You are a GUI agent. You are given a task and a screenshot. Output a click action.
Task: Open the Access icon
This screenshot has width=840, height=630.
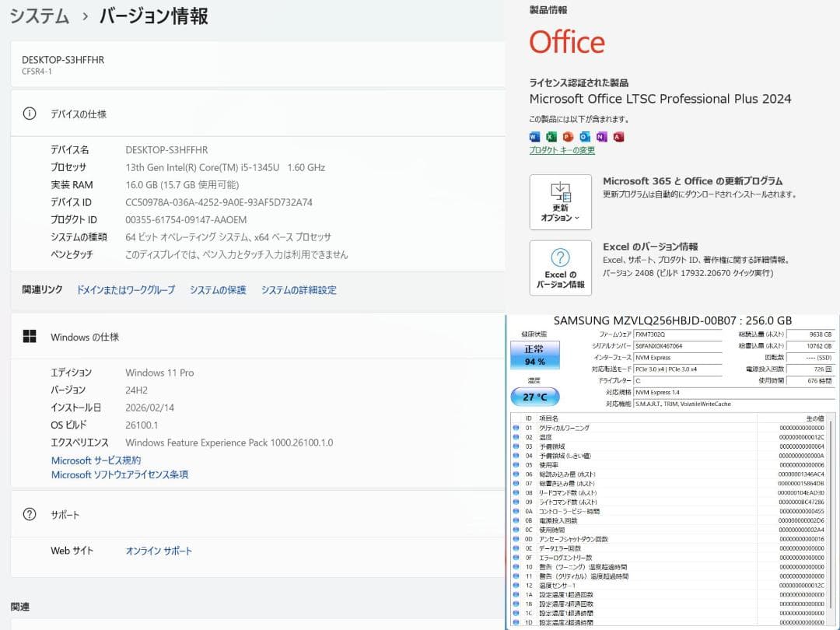[618, 137]
